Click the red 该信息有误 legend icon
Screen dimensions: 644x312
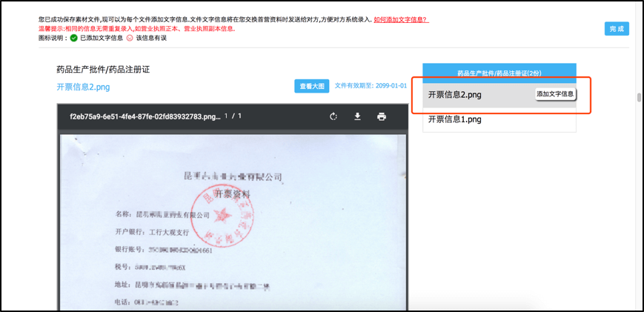tap(130, 39)
